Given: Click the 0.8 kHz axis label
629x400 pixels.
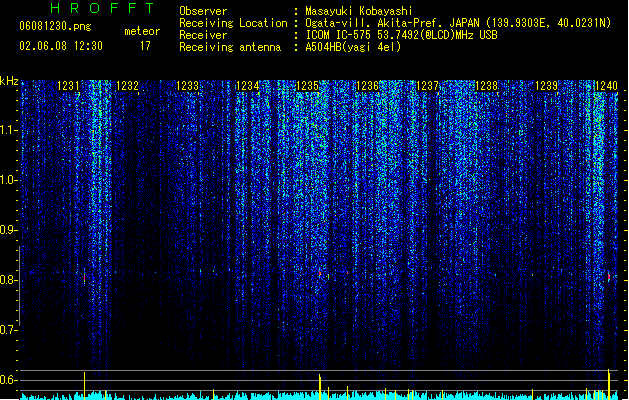Looking at the screenshot, I should click(8, 280).
